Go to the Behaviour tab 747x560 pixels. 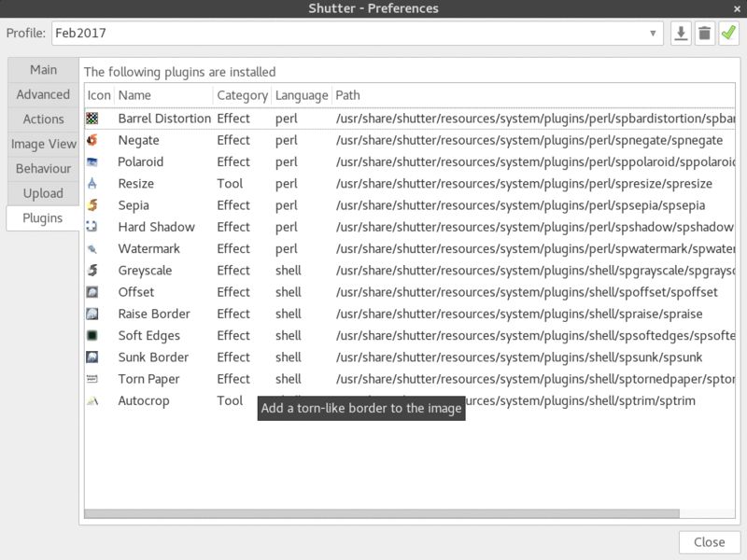click(43, 169)
